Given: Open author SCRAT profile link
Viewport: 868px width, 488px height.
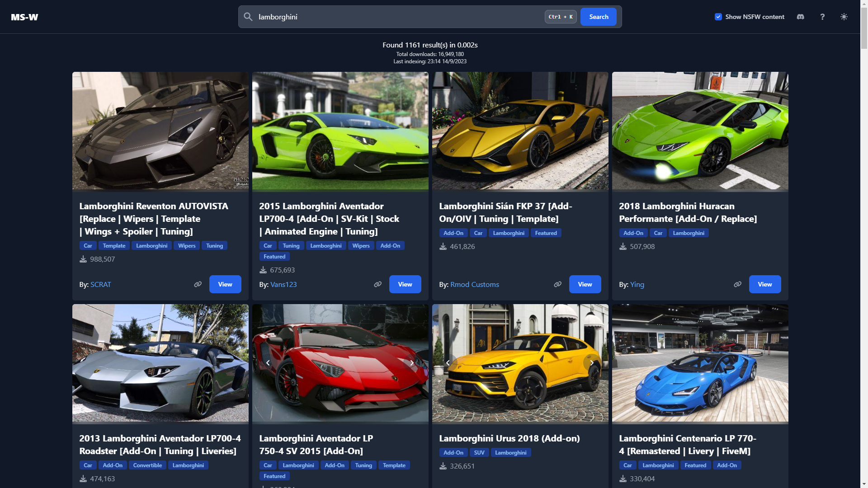Looking at the screenshot, I should pyautogui.click(x=100, y=285).
